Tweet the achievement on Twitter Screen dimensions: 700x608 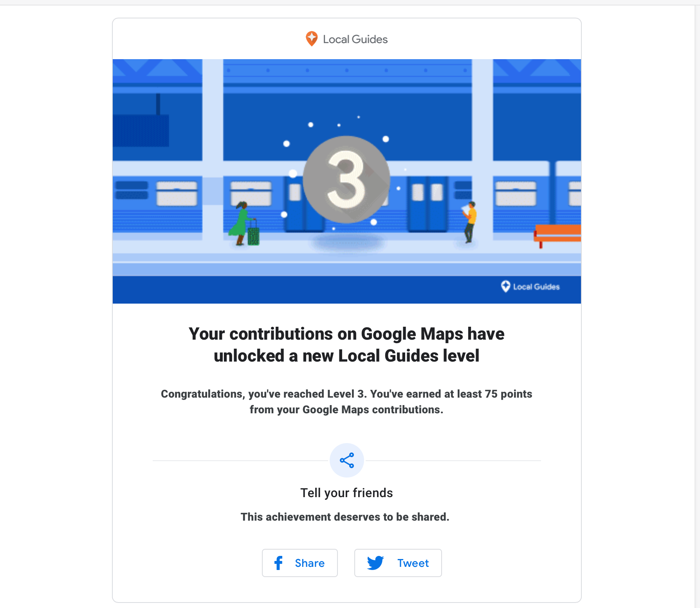(398, 563)
